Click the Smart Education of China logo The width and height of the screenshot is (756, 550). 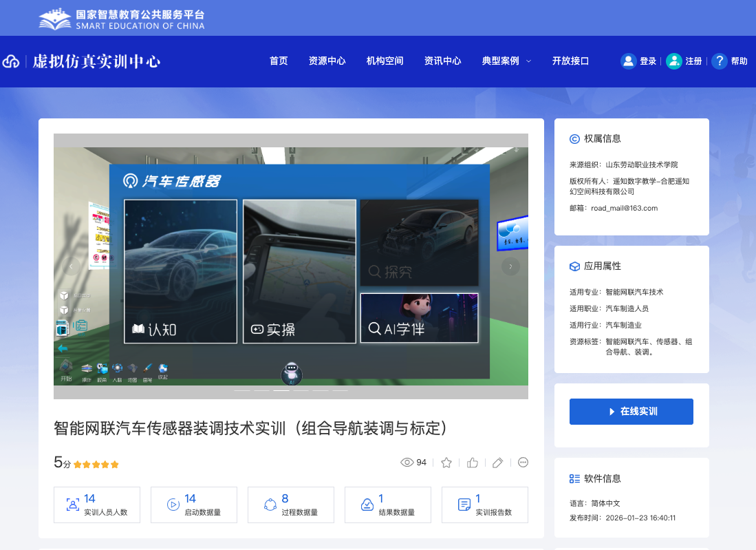coord(122,19)
